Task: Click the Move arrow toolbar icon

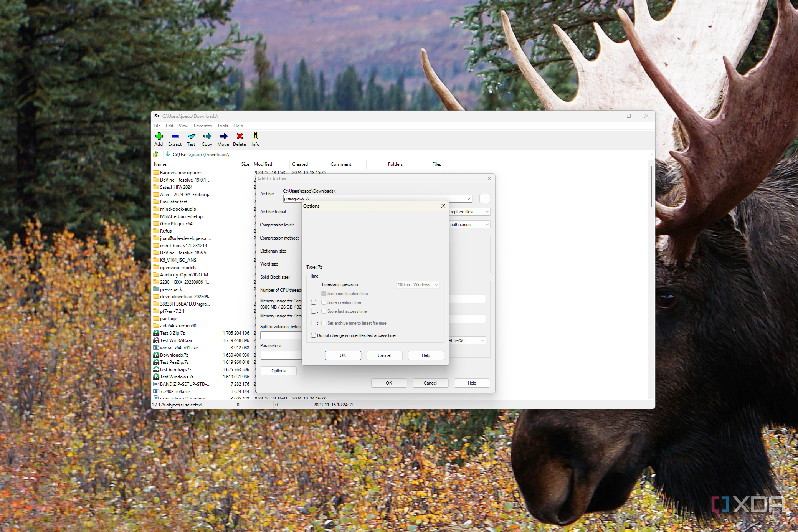Action: click(223, 137)
